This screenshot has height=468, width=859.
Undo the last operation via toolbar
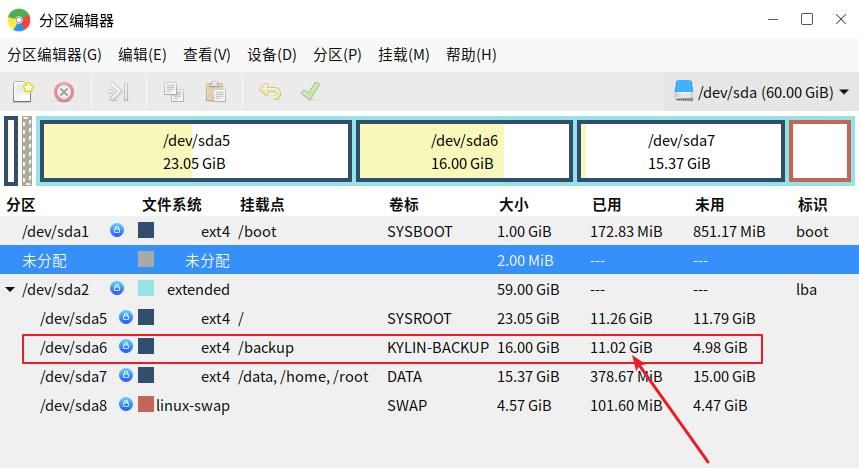[x=269, y=92]
